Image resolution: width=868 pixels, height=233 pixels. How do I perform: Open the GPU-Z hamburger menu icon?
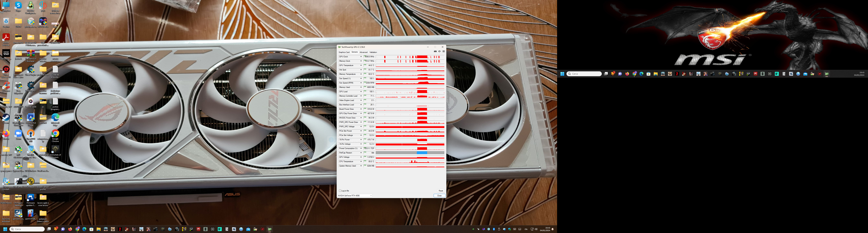[443, 51]
